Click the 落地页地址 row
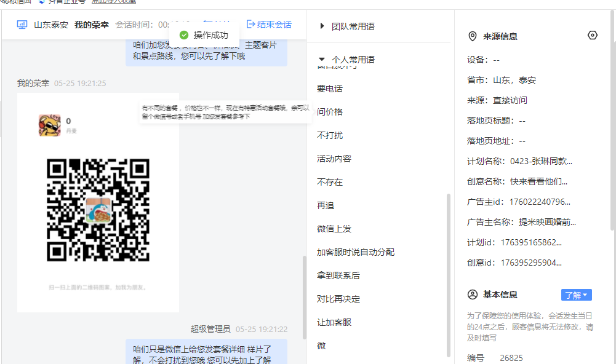Screen dimensions: 616x364 pos(496,141)
